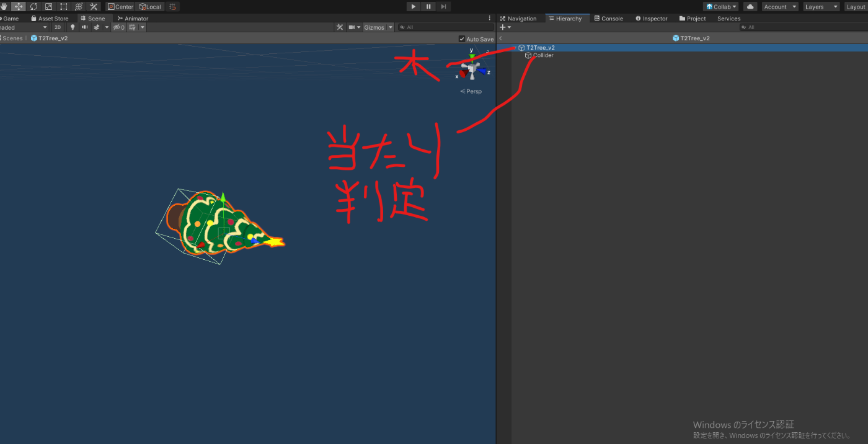Open the Navigation tab
Viewport: 868px width, 444px height.
518,19
